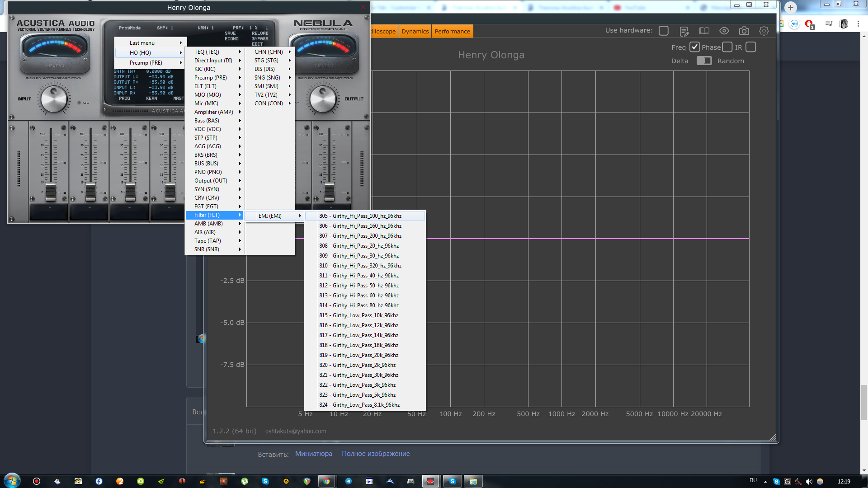Turn the Nebula INPUT knob
868x488 pixels.
click(54, 99)
